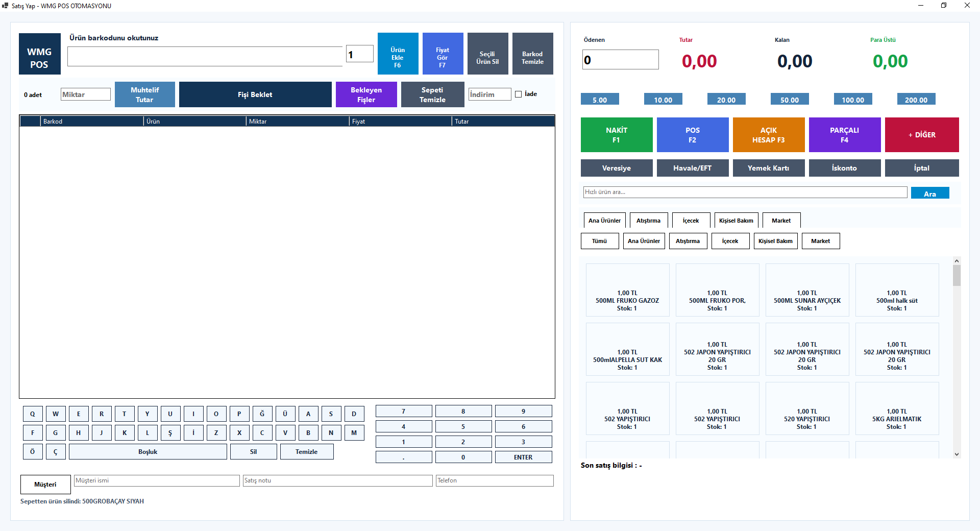
Task: Click the Ürün Ekle F6 button
Action: [398, 54]
